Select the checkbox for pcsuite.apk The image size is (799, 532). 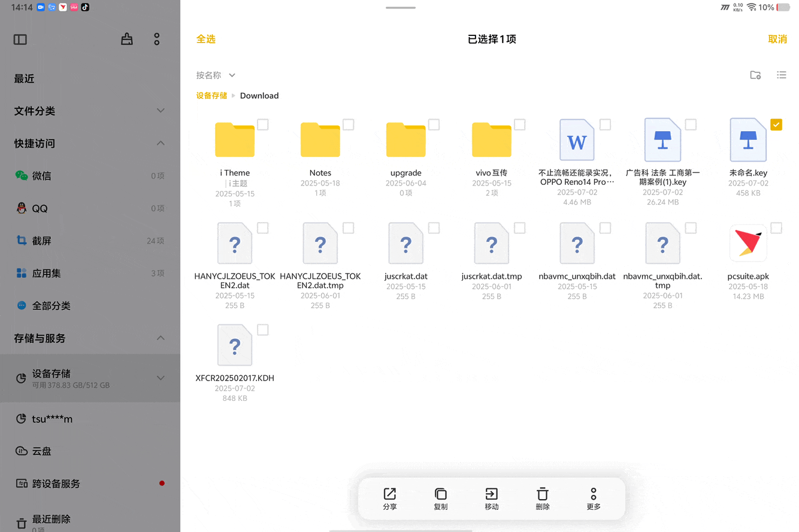776,228
